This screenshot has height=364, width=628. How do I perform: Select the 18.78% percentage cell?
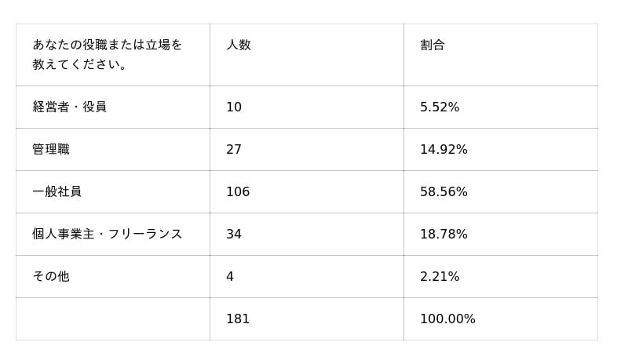point(444,235)
